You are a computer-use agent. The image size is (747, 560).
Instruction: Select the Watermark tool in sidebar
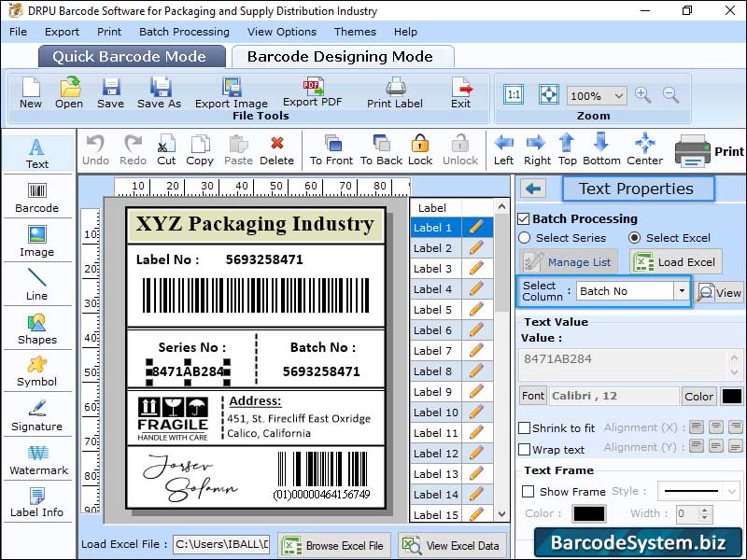coord(38,460)
